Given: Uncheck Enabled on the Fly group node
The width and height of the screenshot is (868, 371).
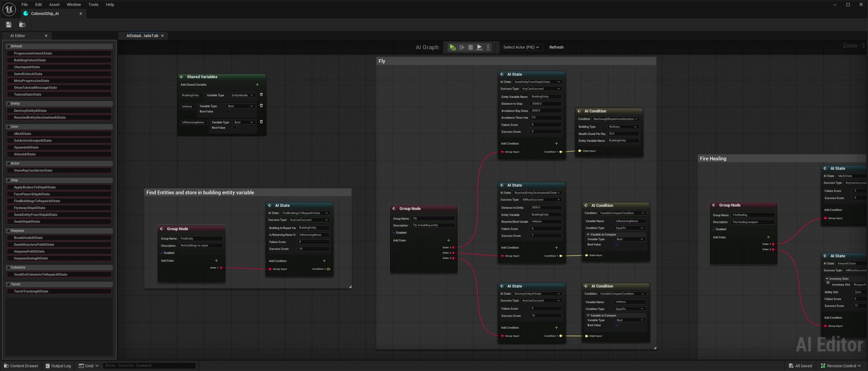Looking at the screenshot, I should [394, 232].
